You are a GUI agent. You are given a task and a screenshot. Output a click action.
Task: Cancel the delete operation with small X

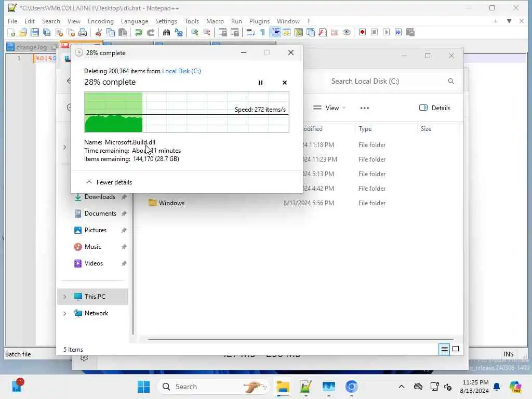(285, 83)
